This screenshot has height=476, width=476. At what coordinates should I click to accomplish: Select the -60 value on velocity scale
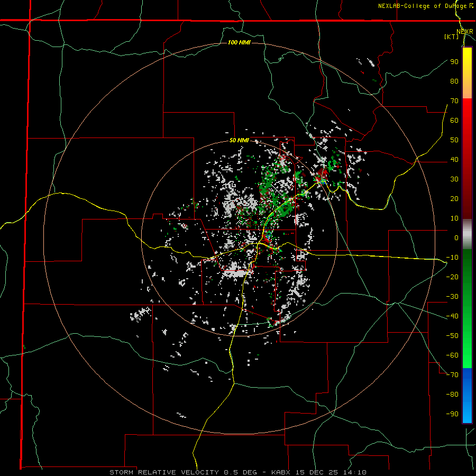pyautogui.click(x=452, y=355)
